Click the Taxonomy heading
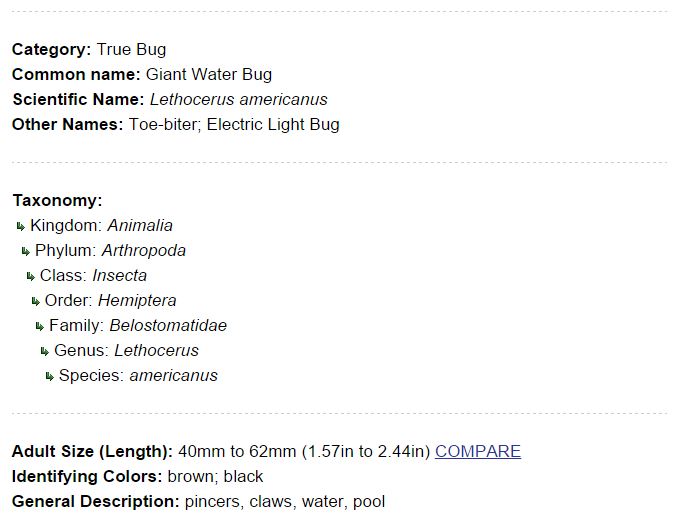Viewport: 678px width, 528px height. click(x=57, y=200)
